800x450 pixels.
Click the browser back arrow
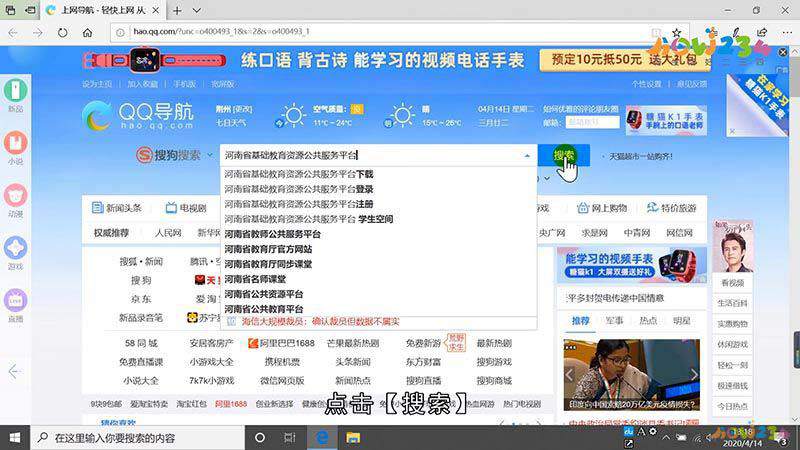pos(13,33)
